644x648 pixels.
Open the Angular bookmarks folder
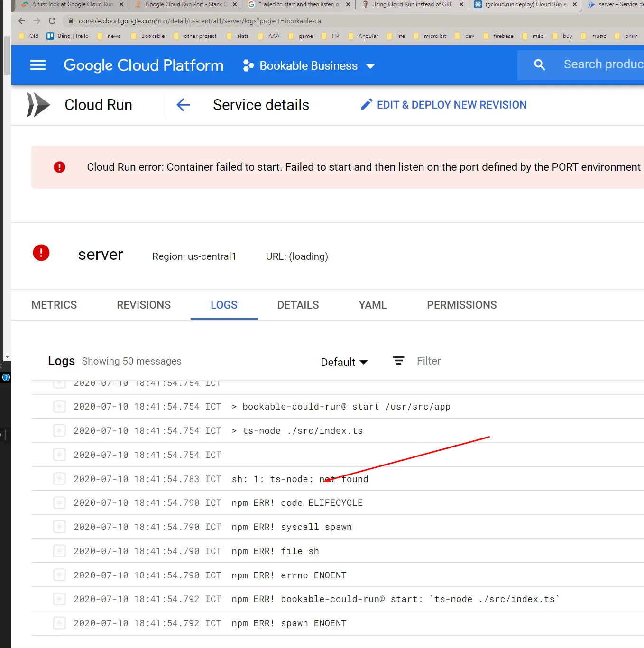tap(363, 36)
